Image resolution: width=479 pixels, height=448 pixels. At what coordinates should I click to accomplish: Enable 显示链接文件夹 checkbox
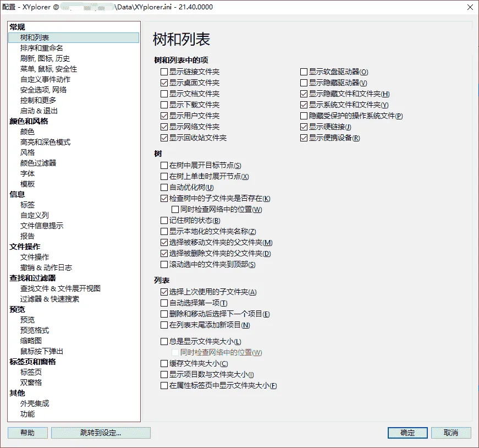tap(164, 72)
